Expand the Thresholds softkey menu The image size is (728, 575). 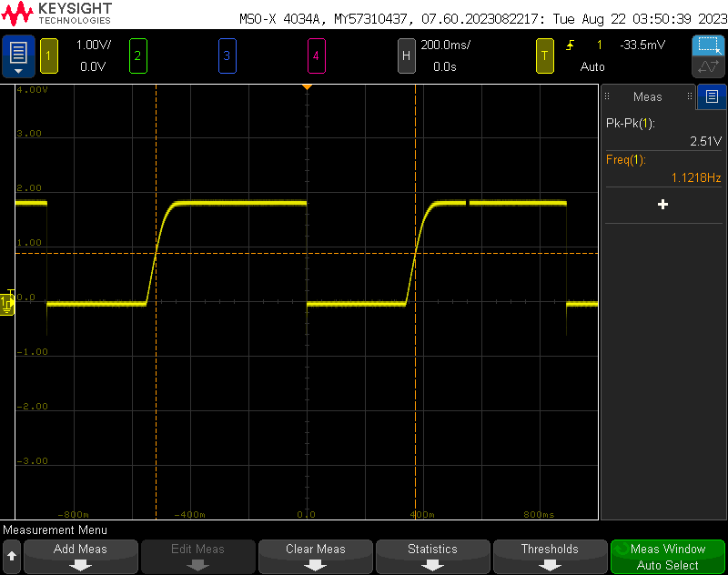tap(550, 556)
